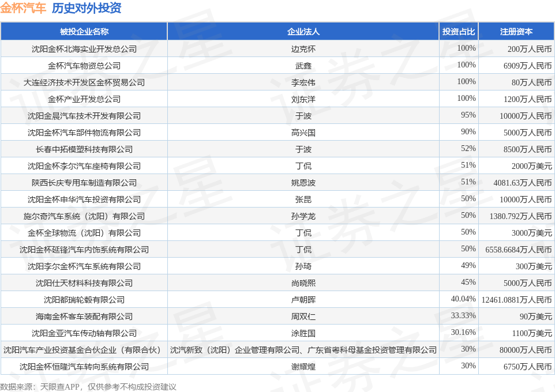Click legal person 武鑫
Image resolution: width=555 pixels, height=392 pixels.
click(303, 66)
